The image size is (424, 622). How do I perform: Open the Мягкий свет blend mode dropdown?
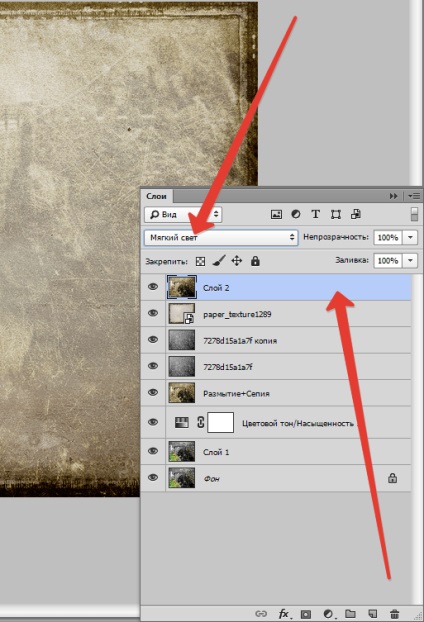(x=221, y=237)
